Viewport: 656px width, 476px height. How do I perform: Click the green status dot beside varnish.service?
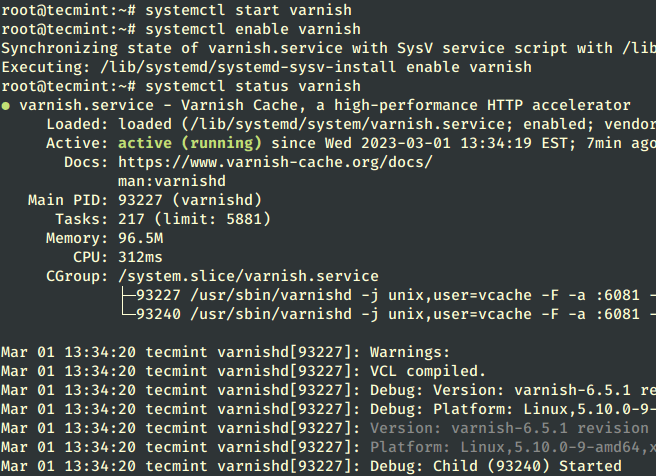pos(7,105)
